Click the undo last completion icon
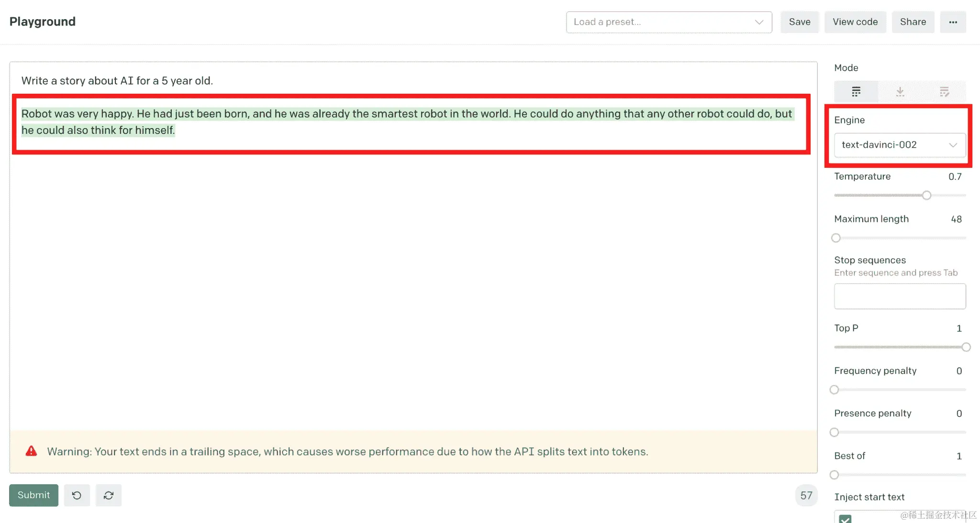Viewport: 980px width, 523px height. (x=77, y=495)
